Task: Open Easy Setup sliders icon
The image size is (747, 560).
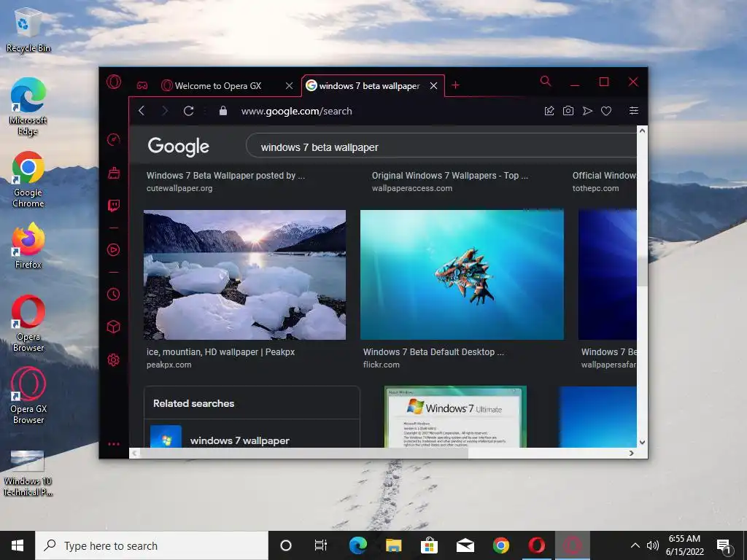Action: tap(634, 111)
